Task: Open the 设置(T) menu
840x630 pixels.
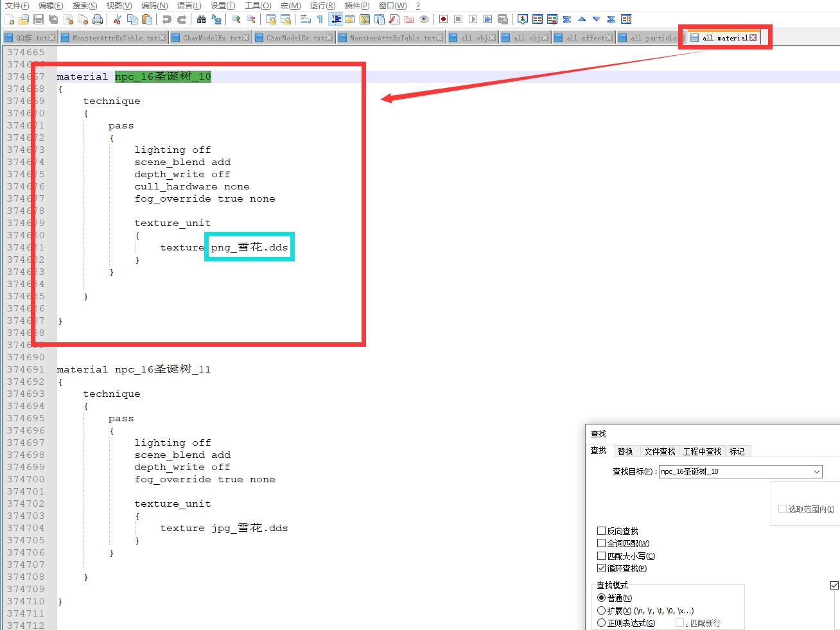Action: pyautogui.click(x=223, y=5)
